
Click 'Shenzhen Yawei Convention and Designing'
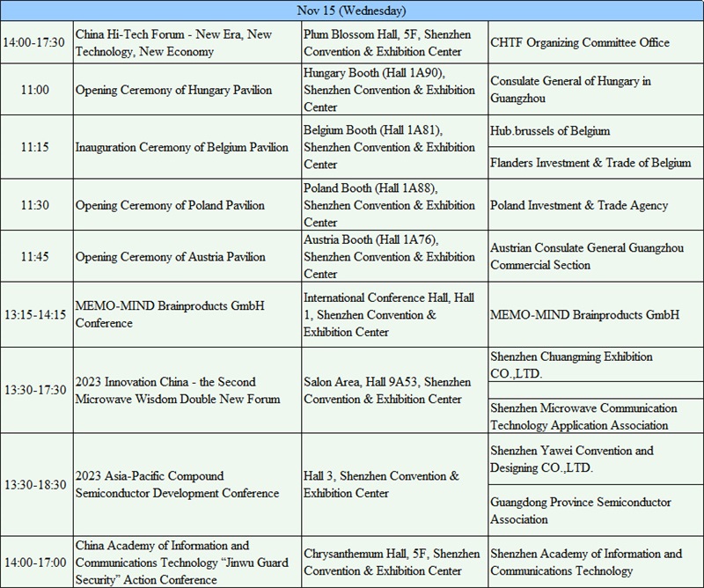[596, 459]
